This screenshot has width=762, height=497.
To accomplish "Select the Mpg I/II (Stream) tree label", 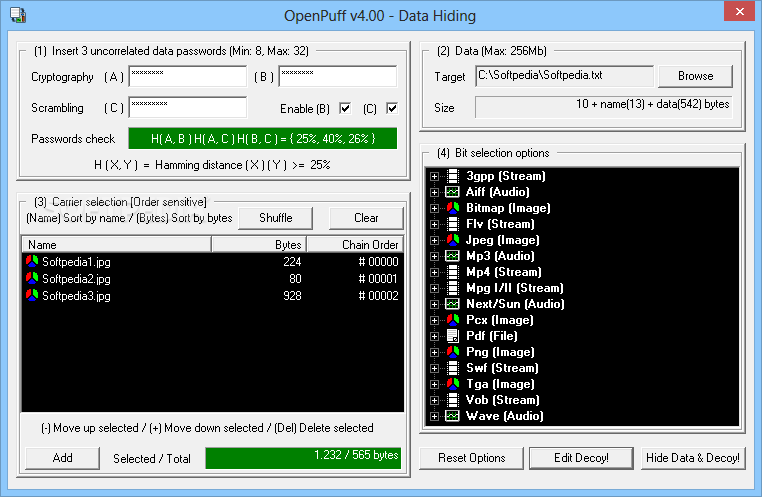I will pyautogui.click(x=515, y=288).
